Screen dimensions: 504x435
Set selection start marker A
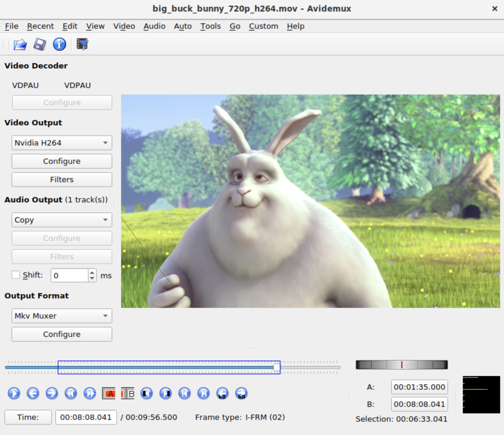(x=109, y=393)
